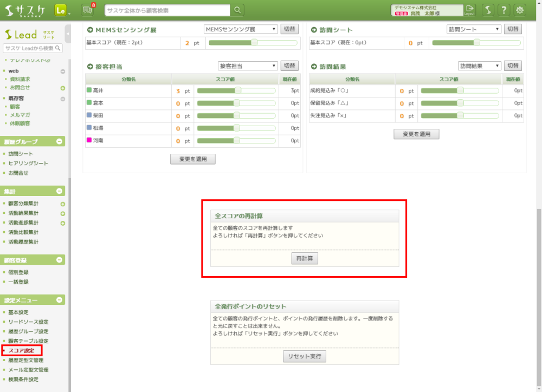The height and width of the screenshot is (392, 542).
Task: Click the arrow icon beside 接客担当 heading
Action: 90,66
